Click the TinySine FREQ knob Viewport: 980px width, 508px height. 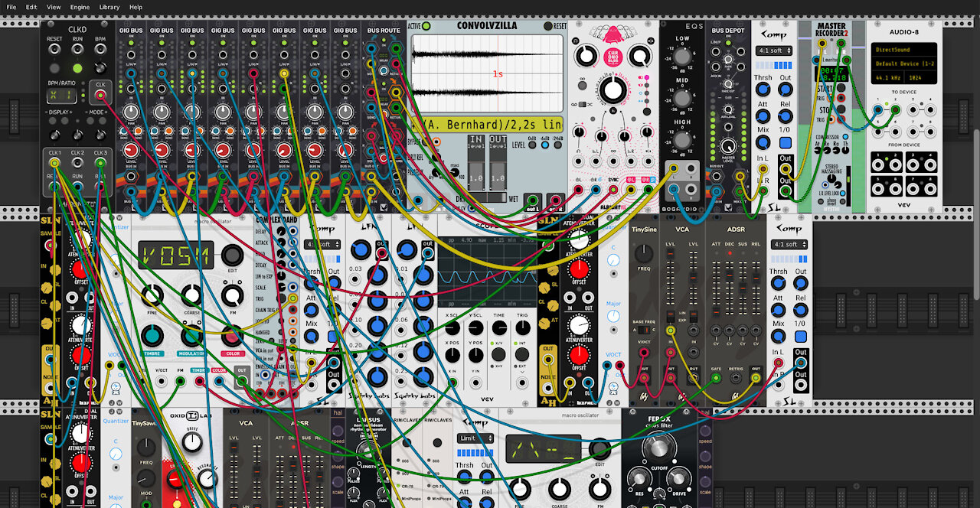[645, 255]
